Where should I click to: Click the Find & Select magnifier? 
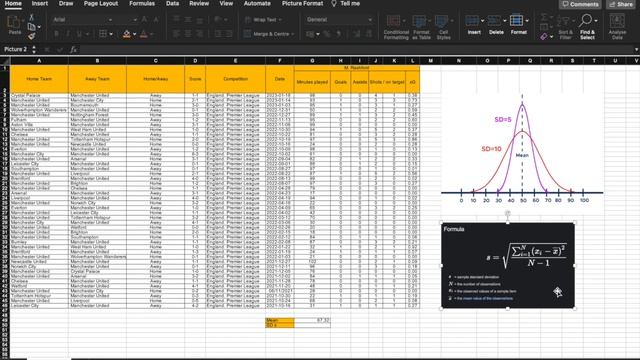click(x=586, y=20)
